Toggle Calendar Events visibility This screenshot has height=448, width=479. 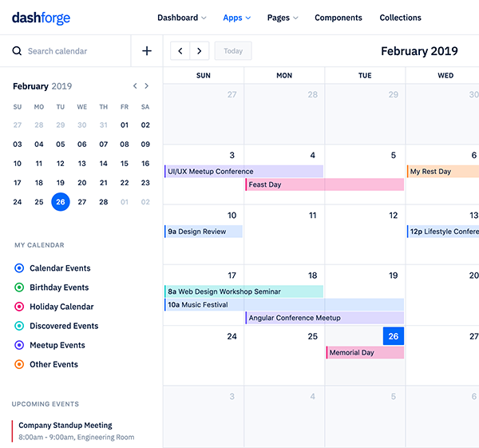19,268
